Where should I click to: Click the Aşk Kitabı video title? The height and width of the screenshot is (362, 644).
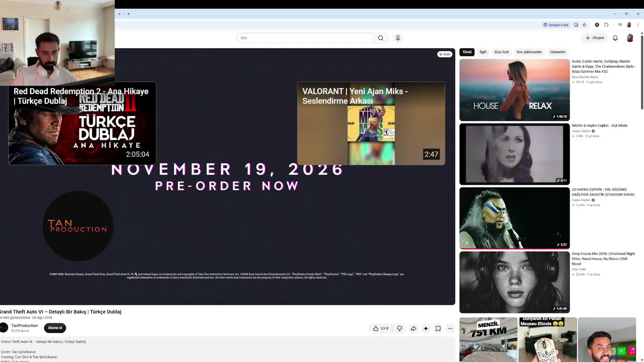(600, 126)
